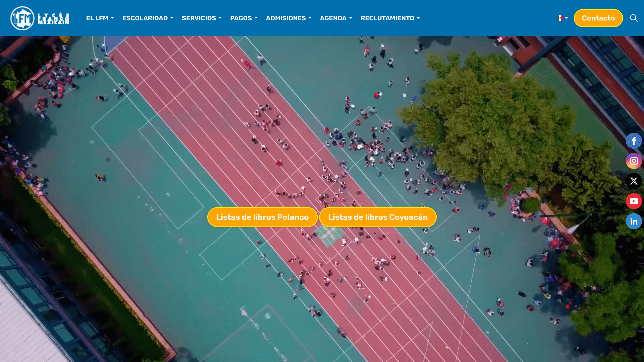This screenshot has width=644, height=362.
Task: Click the X (Twitter) icon
Action: point(634,181)
